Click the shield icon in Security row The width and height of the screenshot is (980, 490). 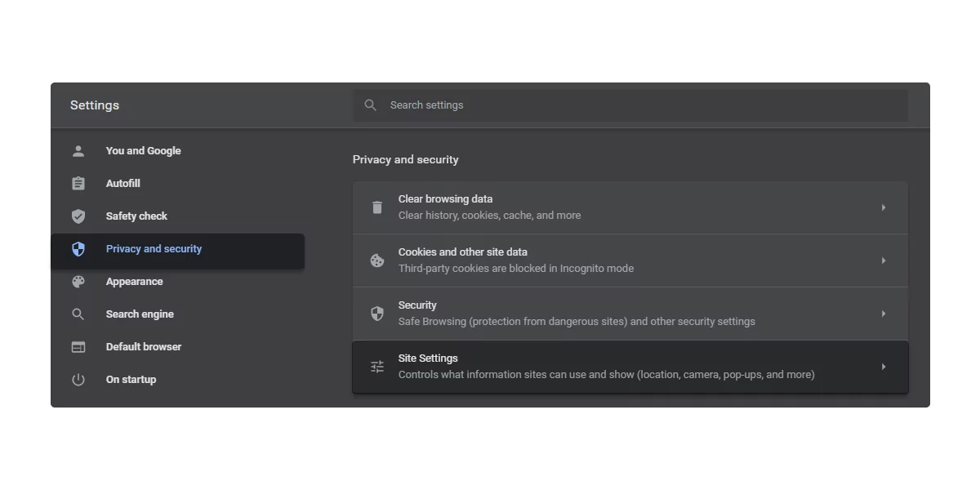click(x=377, y=314)
